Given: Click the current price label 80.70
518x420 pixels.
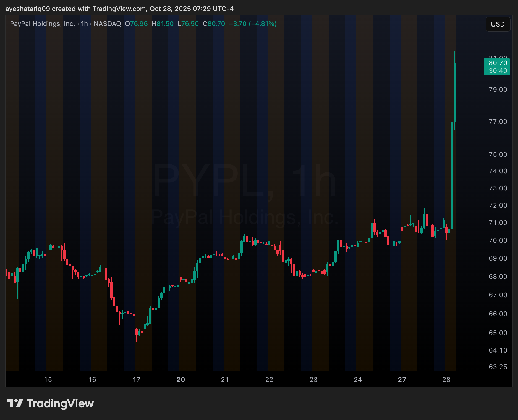Looking at the screenshot, I should tap(498, 63).
